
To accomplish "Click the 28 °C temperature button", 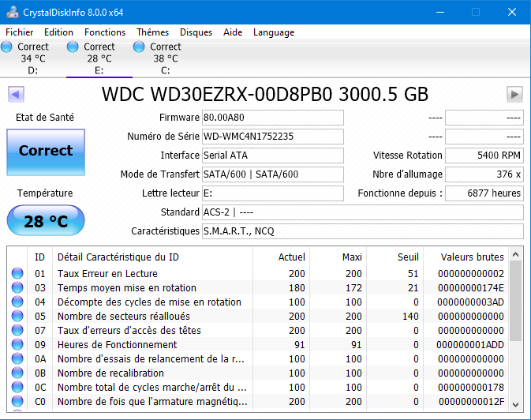I will tap(46, 220).
